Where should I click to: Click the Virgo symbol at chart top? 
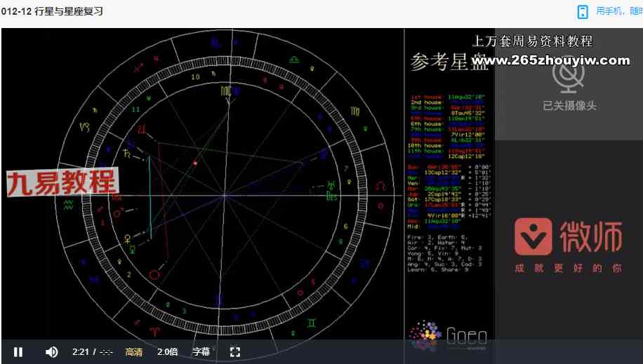(x=225, y=91)
